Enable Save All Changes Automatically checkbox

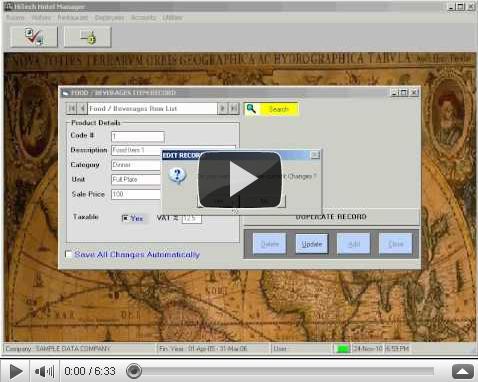pyautogui.click(x=68, y=255)
